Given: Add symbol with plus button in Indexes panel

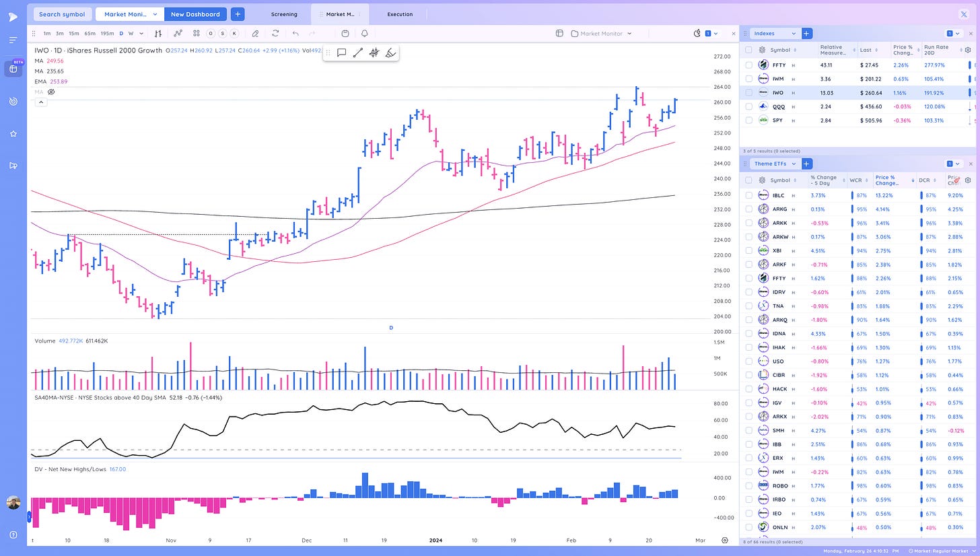Looking at the screenshot, I should point(807,33).
